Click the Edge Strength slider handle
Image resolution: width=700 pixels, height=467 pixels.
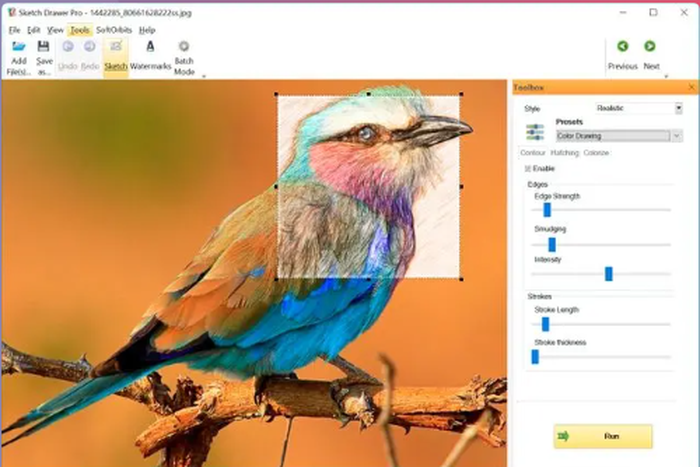547,210
